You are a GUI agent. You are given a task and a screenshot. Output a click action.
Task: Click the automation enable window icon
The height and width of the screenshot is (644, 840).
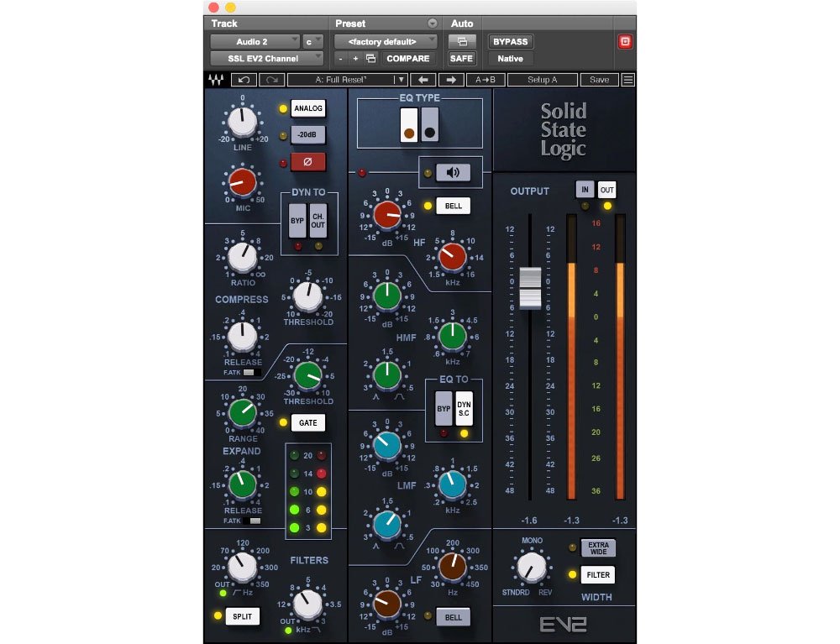[462, 41]
